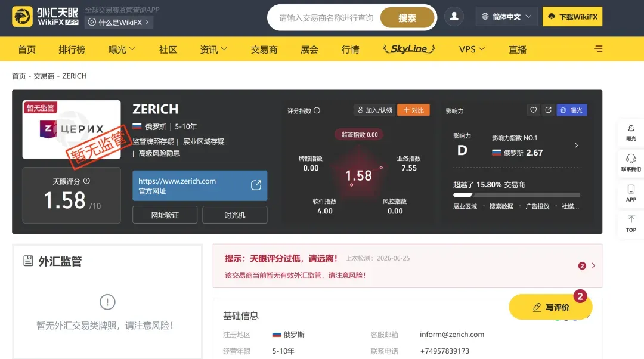
Task: Click the 监管牌照存疑 tag
Action: [x=153, y=141]
